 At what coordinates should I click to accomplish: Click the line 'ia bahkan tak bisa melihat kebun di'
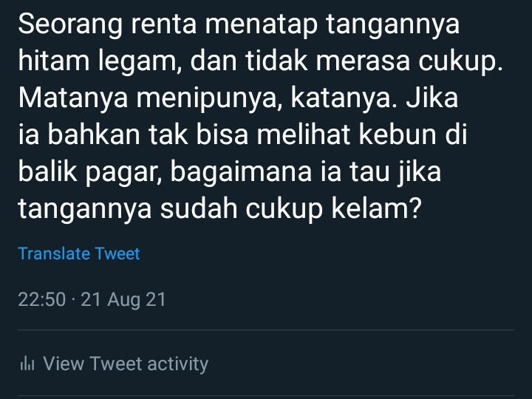(242, 135)
